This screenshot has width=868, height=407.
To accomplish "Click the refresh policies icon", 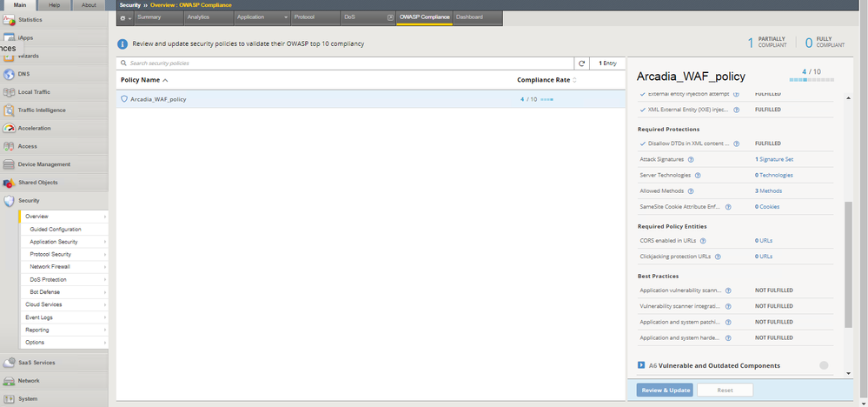I will (x=582, y=63).
